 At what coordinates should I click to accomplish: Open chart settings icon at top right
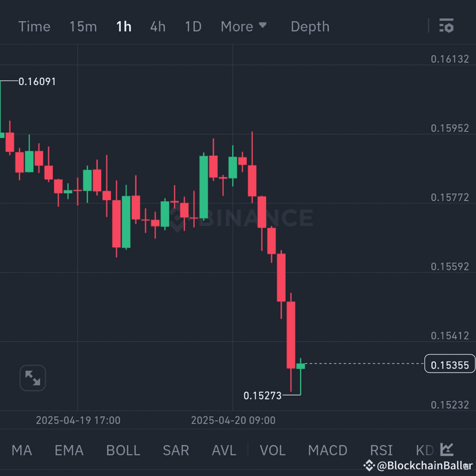(x=446, y=26)
